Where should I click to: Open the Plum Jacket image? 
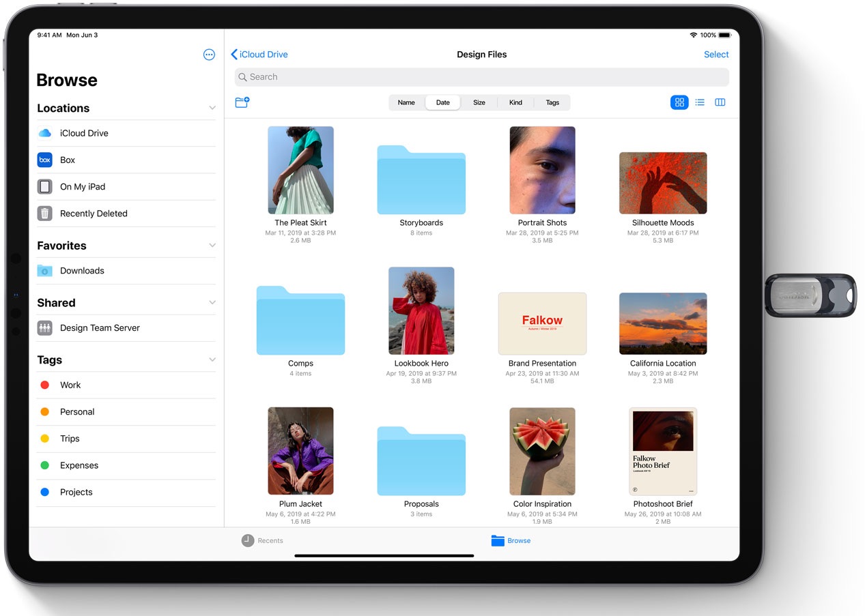300,451
